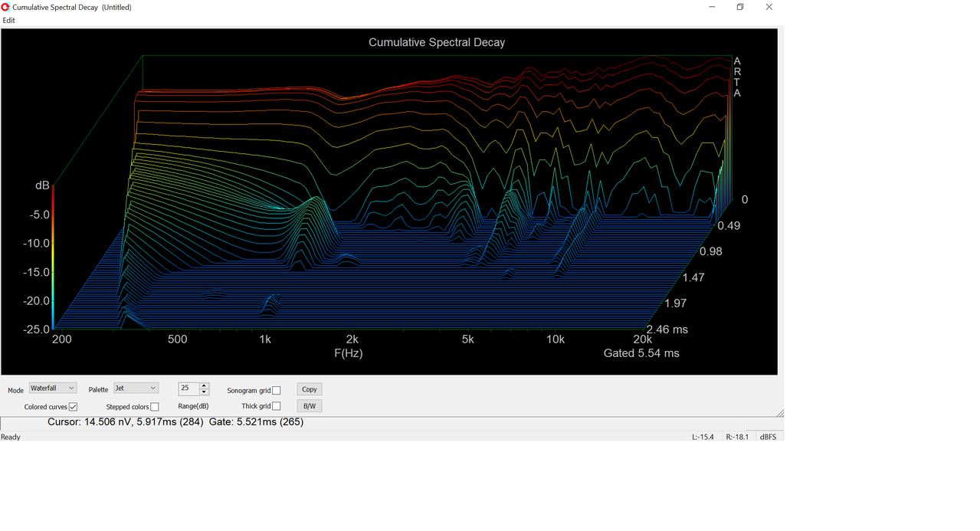The height and width of the screenshot is (531, 980).
Task: Minimize the Cumulative Spectral Decay window
Action: 712,7
